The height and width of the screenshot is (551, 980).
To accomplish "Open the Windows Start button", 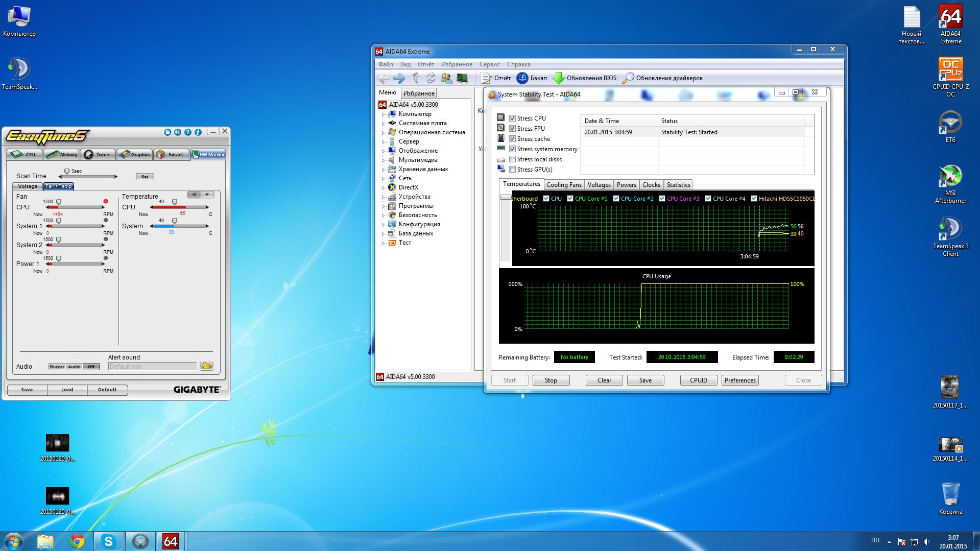I will (14, 541).
